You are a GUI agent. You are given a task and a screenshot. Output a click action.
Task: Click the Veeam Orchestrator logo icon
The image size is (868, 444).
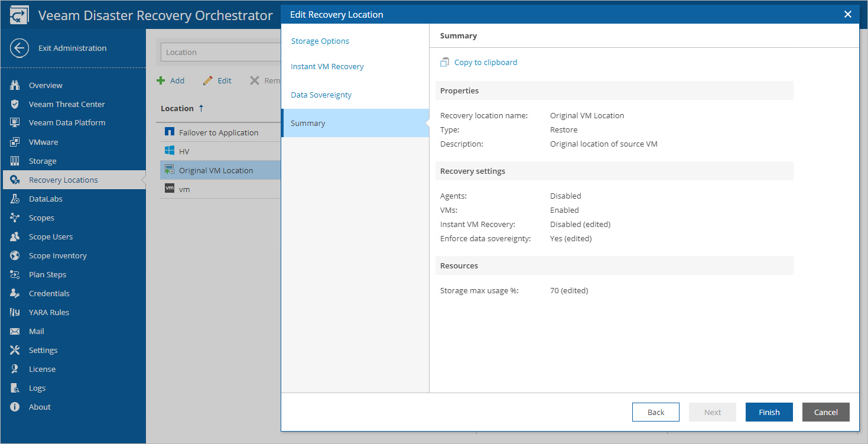click(19, 15)
